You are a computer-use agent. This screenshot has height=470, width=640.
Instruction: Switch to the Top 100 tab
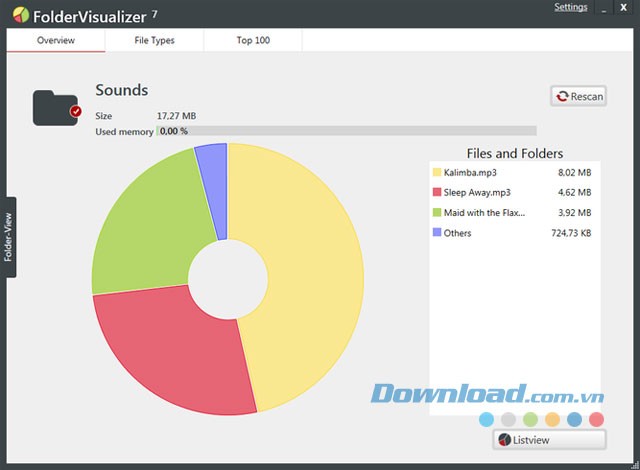pos(253,41)
